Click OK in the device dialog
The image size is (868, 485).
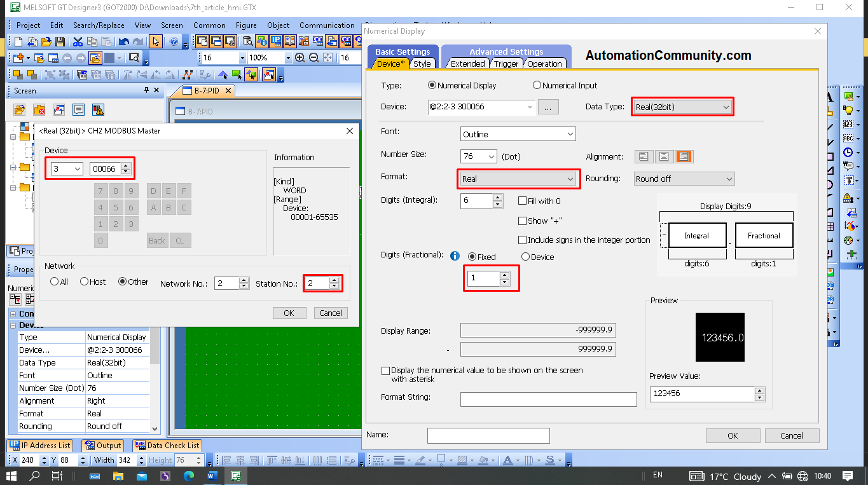click(289, 313)
